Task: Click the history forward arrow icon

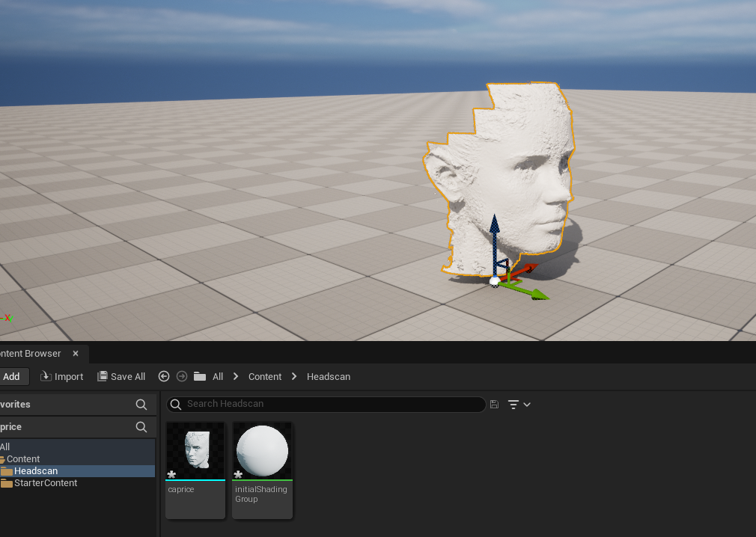Action: click(182, 376)
